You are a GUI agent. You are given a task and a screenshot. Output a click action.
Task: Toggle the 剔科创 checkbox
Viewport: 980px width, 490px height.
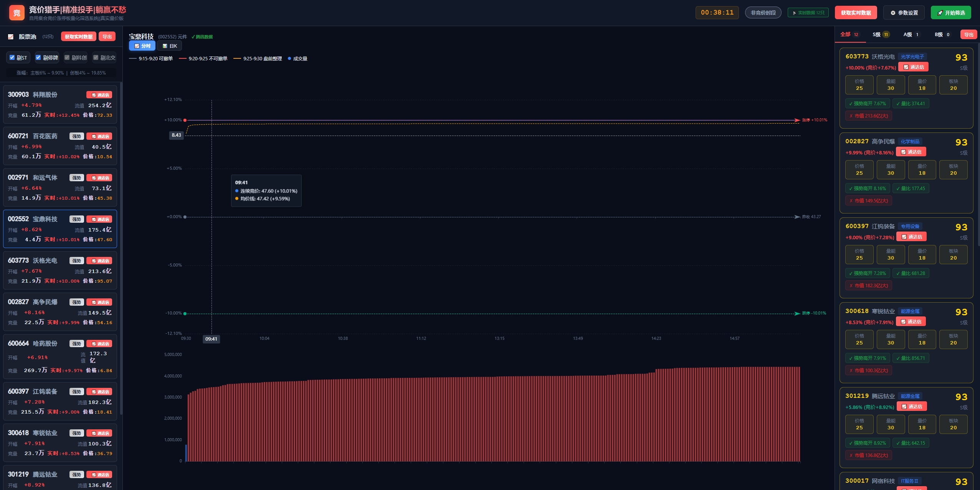pyautogui.click(x=67, y=58)
